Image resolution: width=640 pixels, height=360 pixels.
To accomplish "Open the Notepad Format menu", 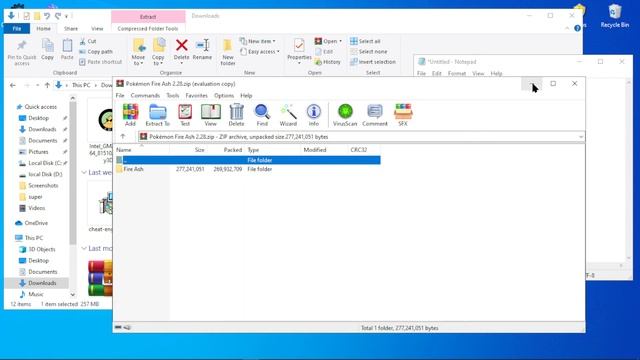I will (456, 73).
